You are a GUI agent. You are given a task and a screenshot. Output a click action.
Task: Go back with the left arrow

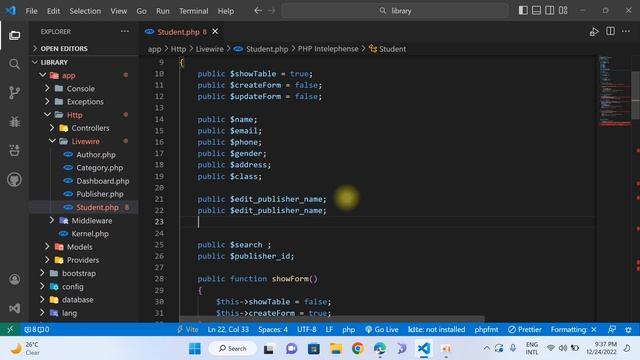click(258, 11)
